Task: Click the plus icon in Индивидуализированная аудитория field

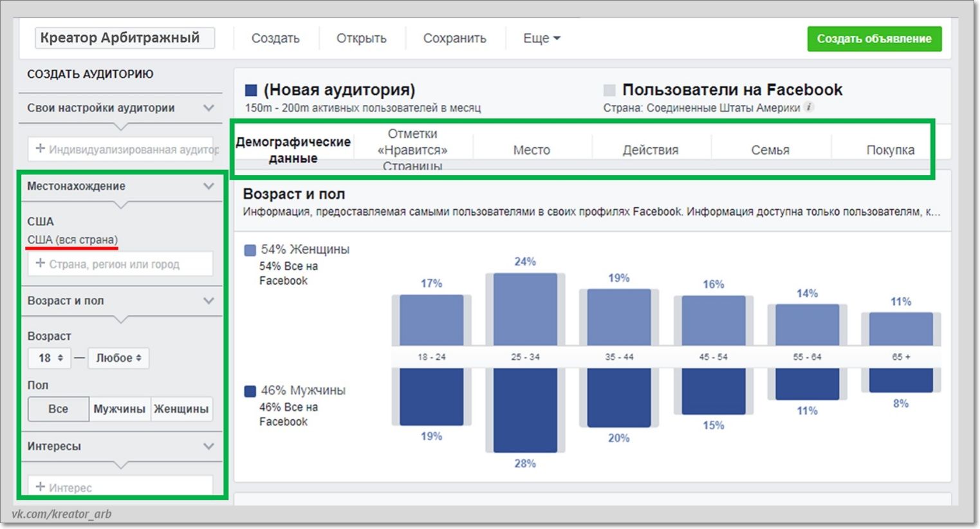Action: click(x=40, y=149)
